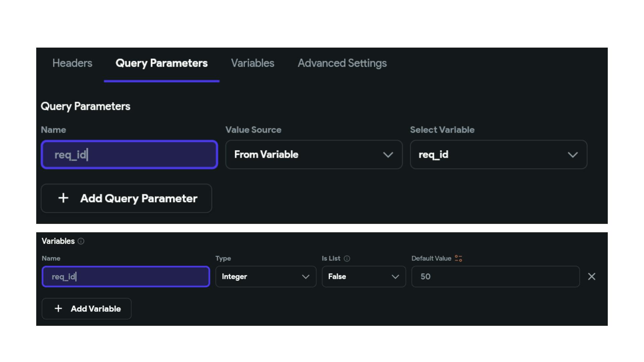This screenshot has width=644, height=362.
Task: Open the Type dropdown showing Integer
Action: (266, 277)
